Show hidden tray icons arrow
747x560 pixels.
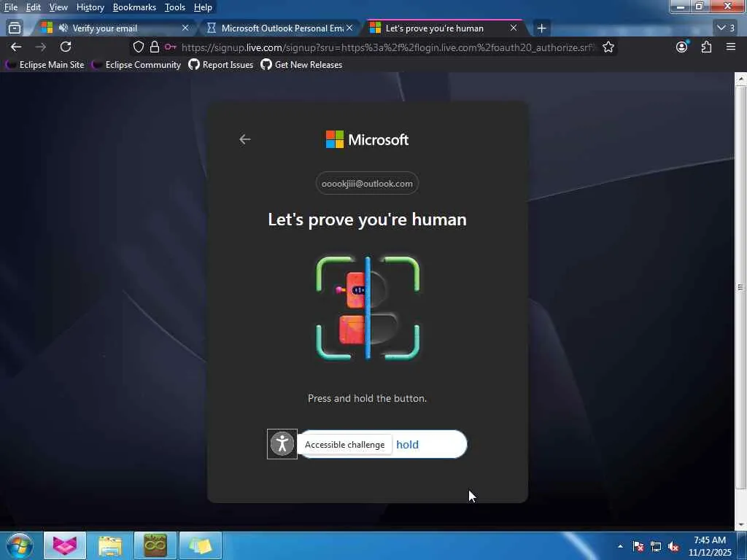click(620, 546)
